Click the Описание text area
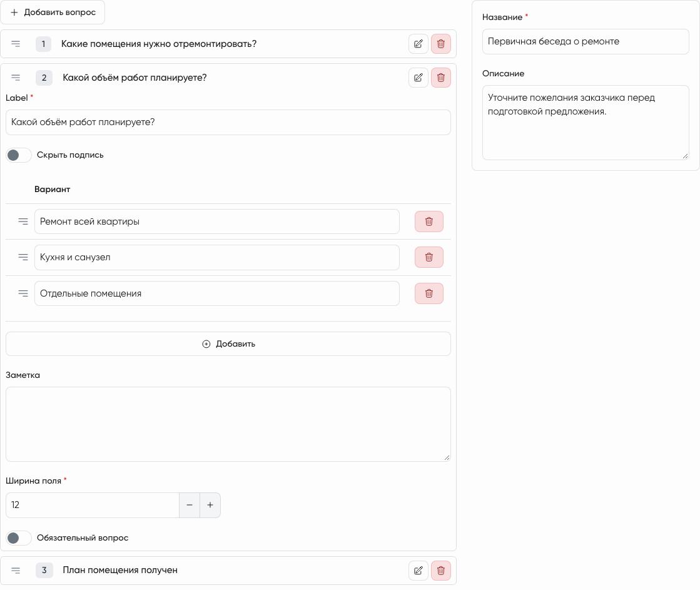Image resolution: width=700 pixels, height=590 pixels. (x=586, y=123)
